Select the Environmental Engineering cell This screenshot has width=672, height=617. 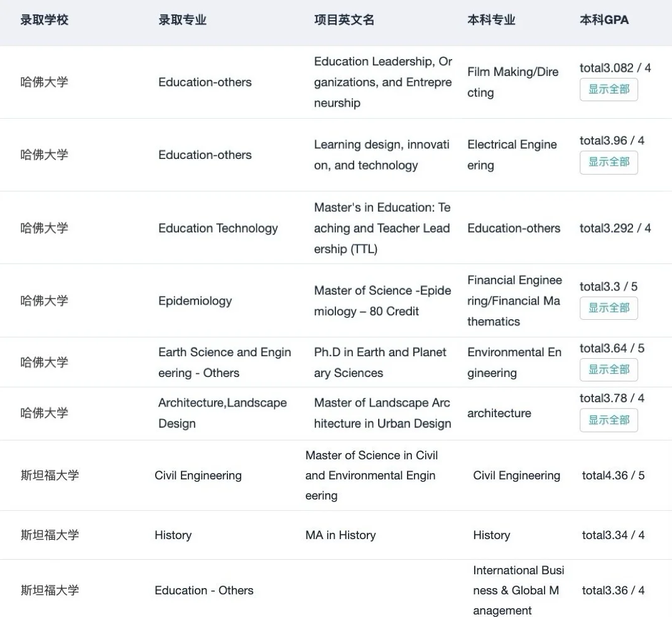(x=514, y=363)
